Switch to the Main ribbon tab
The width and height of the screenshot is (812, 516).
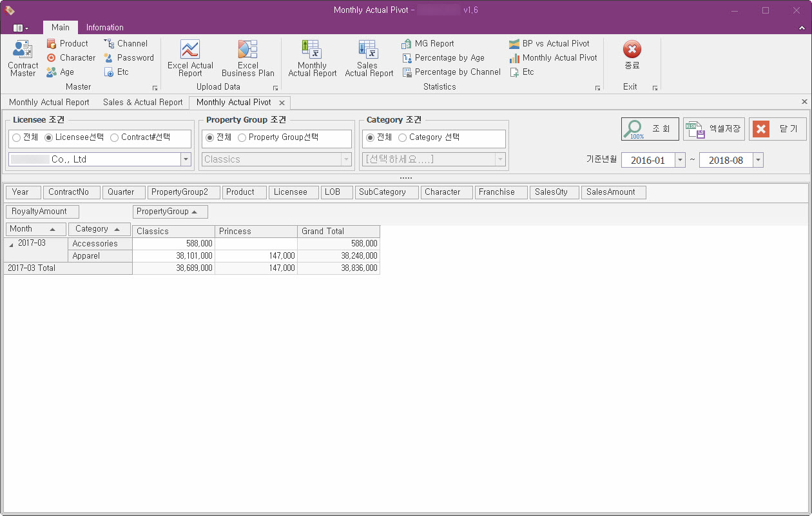point(61,27)
